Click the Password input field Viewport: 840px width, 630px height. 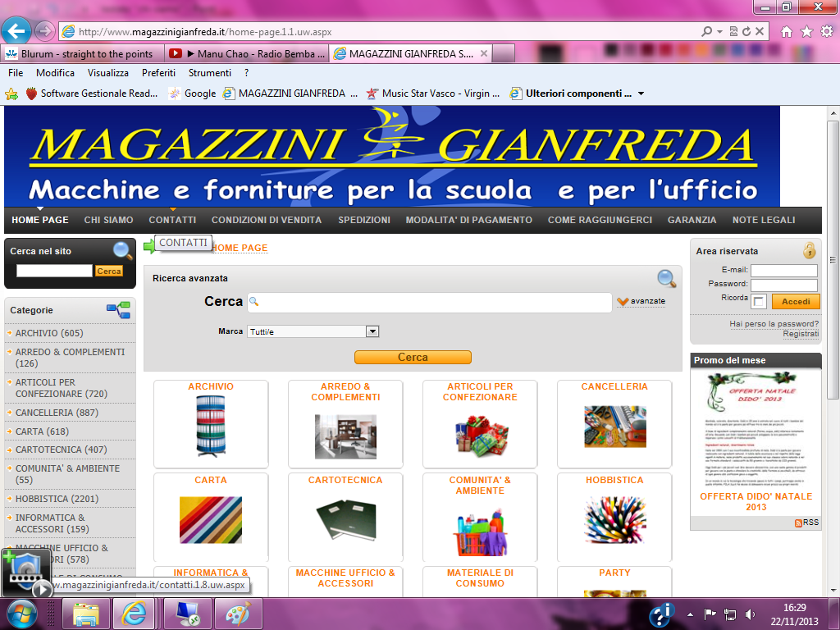[x=784, y=285]
